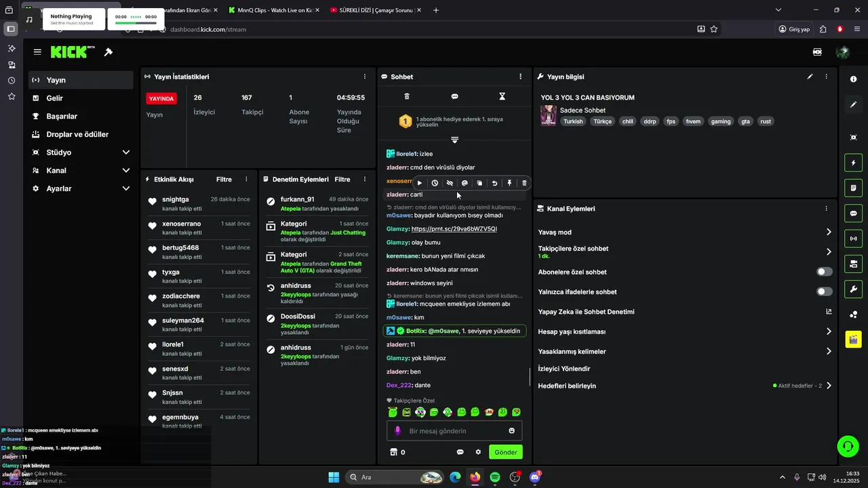Viewport: 868px width, 488px height.
Task: Click the info icon in right sidebar
Action: click(x=853, y=79)
